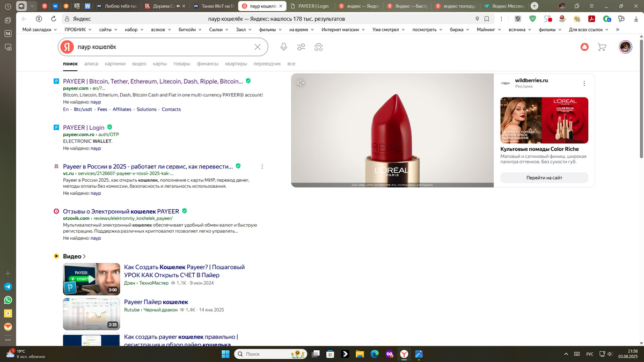Screen dimensions: 644x362
Task: Play the Как Создать Кошелек Payeer video thumbnail
Action: click(x=91, y=279)
